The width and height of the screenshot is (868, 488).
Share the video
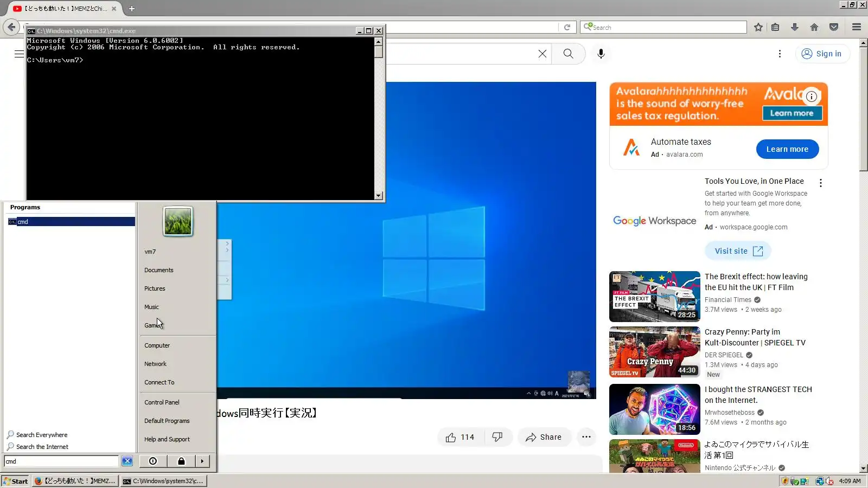544,437
